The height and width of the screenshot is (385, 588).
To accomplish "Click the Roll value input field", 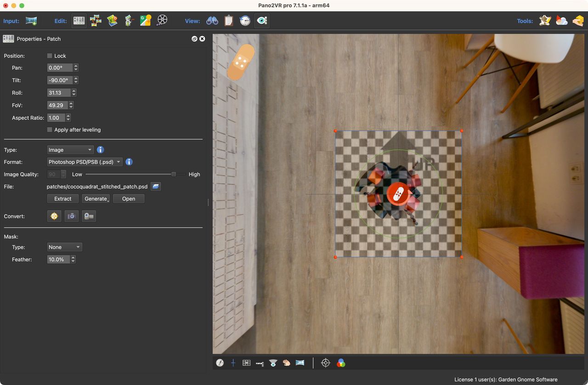I will (59, 93).
